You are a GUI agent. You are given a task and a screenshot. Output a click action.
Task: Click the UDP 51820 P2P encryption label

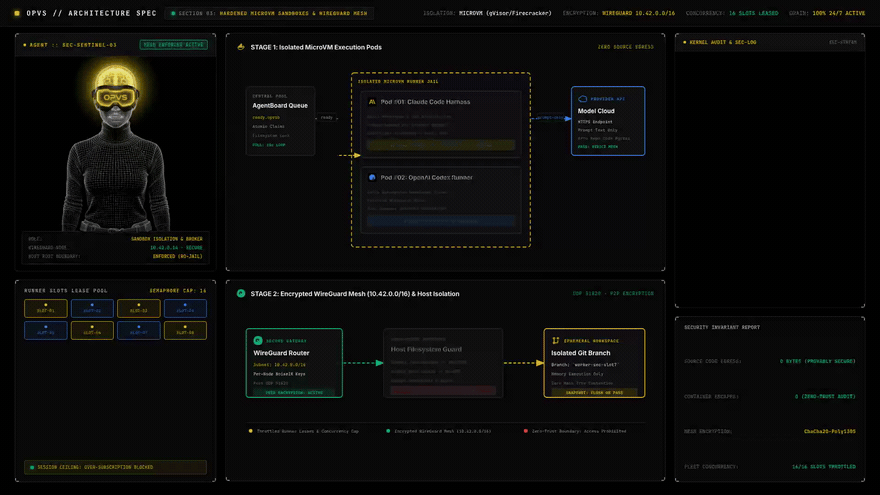coord(613,294)
